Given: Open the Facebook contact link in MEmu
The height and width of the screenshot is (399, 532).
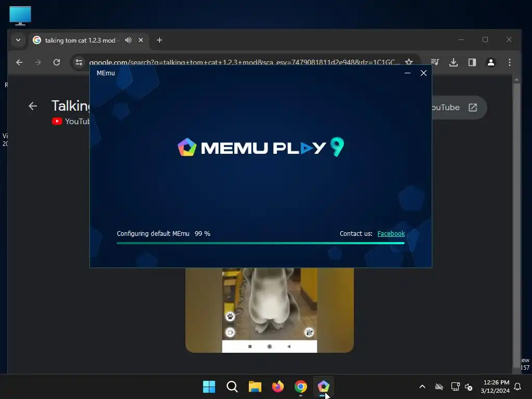Looking at the screenshot, I should pyautogui.click(x=391, y=233).
